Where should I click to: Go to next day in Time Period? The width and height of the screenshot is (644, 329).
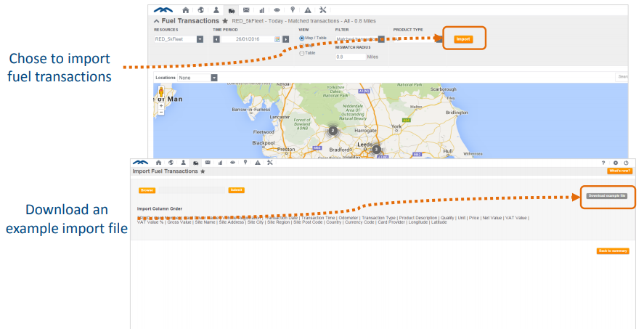click(x=286, y=39)
